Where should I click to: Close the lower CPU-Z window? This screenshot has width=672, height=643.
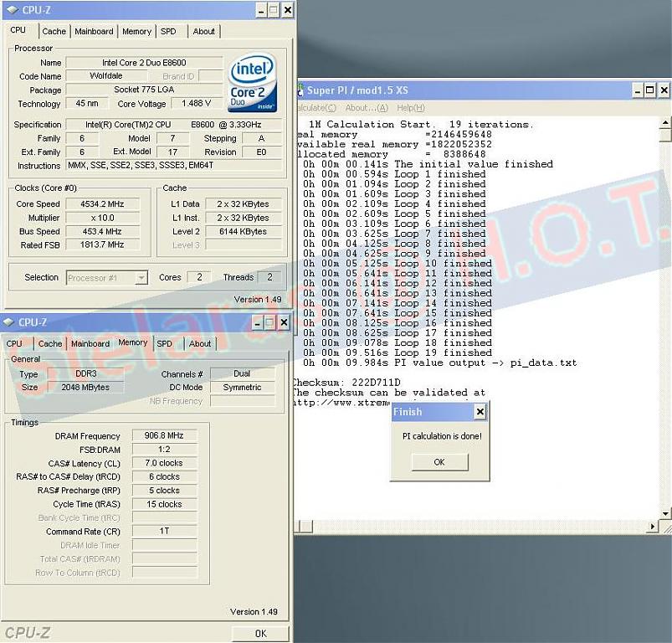[x=284, y=322]
